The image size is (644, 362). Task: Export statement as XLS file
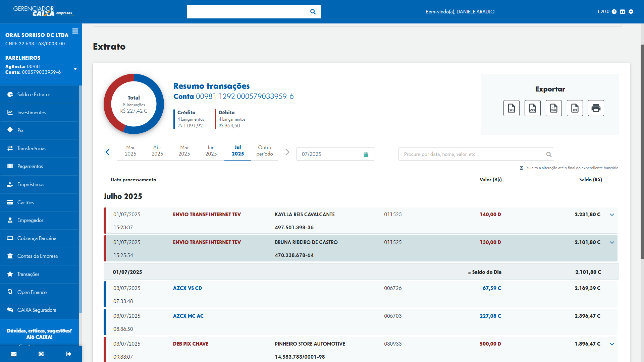coord(511,108)
